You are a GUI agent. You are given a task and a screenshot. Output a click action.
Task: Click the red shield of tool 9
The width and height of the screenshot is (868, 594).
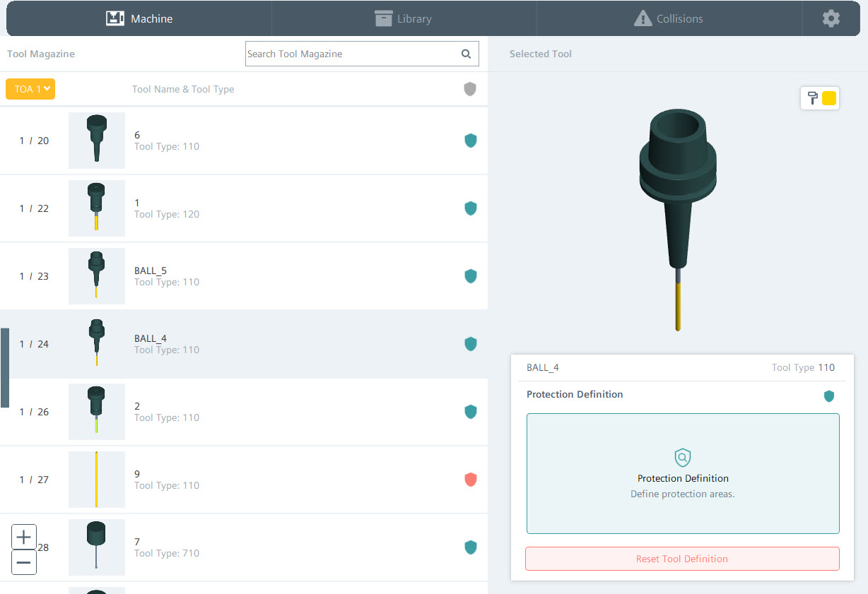pos(471,480)
